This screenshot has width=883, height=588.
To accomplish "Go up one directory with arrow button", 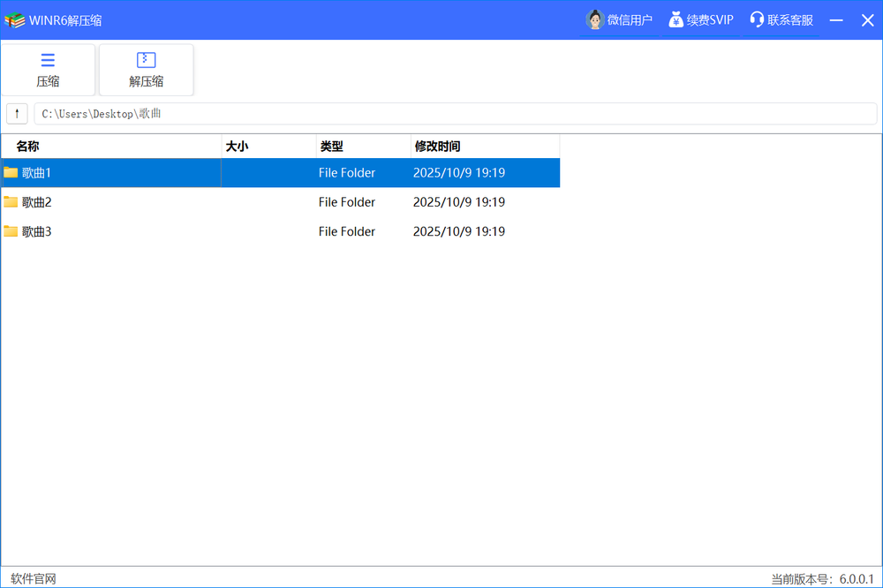I will click(17, 114).
